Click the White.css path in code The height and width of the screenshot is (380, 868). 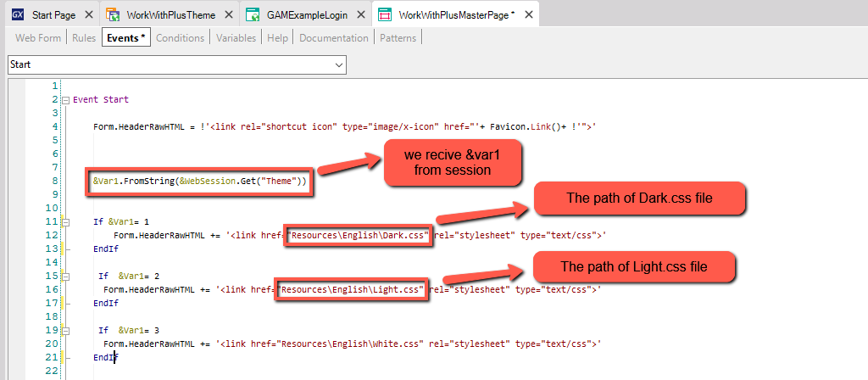point(350,344)
